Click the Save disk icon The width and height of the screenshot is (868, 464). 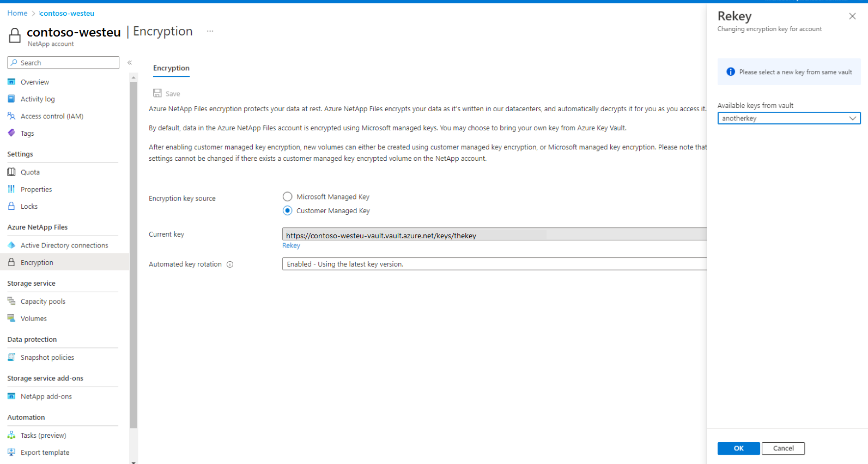coord(157,93)
